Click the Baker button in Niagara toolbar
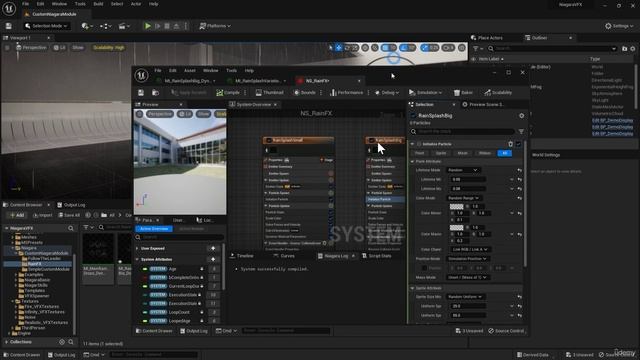Viewport: 640px width, 360px height. (463, 93)
